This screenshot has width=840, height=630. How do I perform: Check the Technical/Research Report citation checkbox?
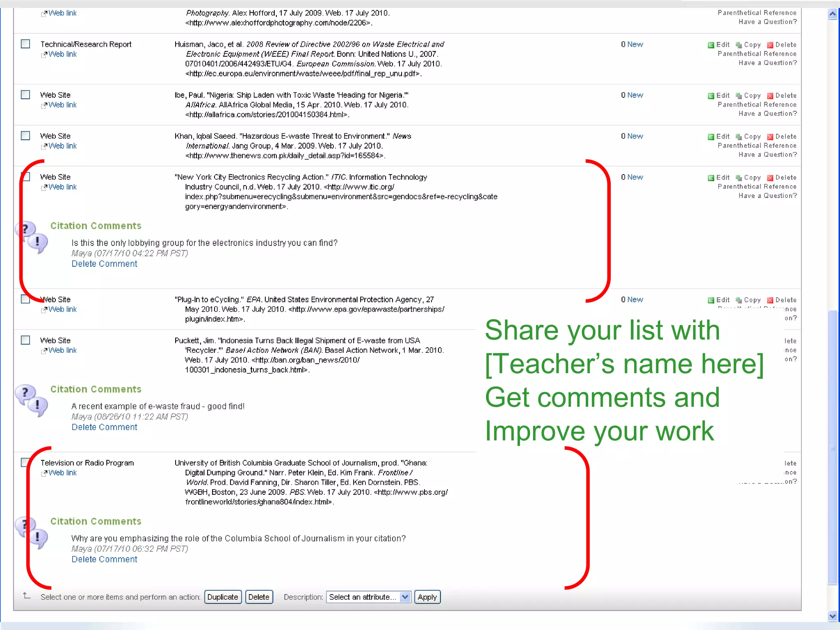(x=25, y=44)
